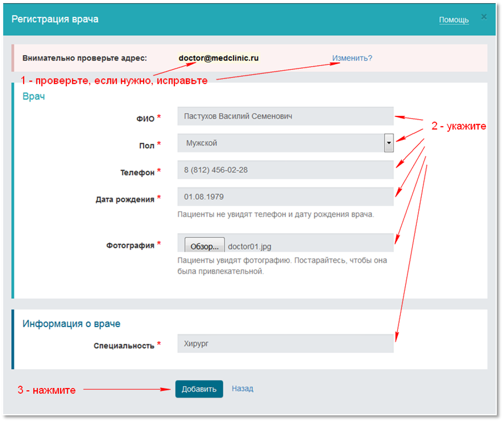Click the Информация о враче section heading
This screenshot has height=422, width=504.
(71, 324)
